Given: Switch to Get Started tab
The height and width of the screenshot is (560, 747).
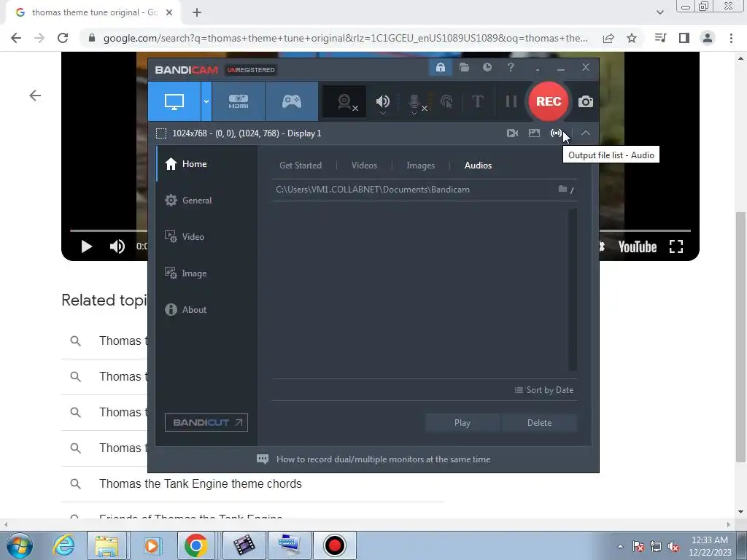Looking at the screenshot, I should pos(300,166).
